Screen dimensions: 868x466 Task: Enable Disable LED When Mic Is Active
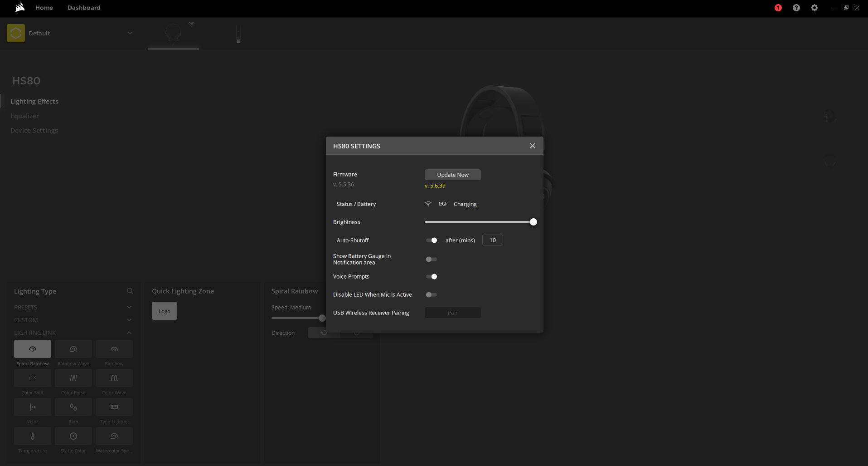click(x=432, y=295)
